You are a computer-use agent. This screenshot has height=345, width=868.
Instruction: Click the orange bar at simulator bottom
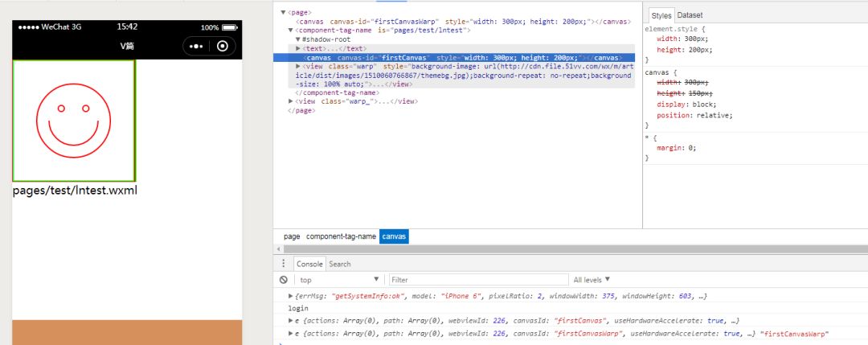127,332
